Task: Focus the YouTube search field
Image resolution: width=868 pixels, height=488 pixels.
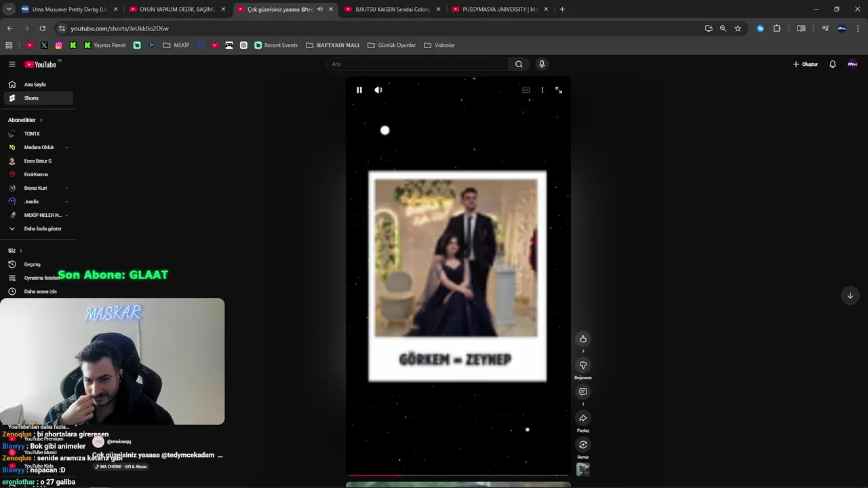Action: coord(417,64)
